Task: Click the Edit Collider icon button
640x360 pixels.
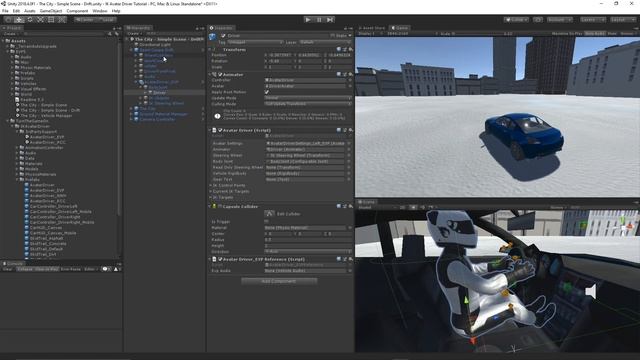Action: 269,213
